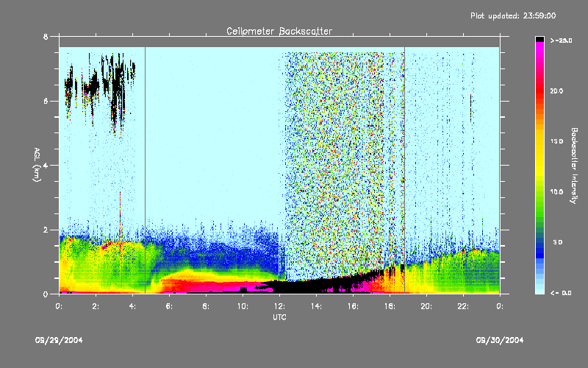The image size is (588, 368).
Task: Click the y-axis tick label 2
Action: click(46, 230)
